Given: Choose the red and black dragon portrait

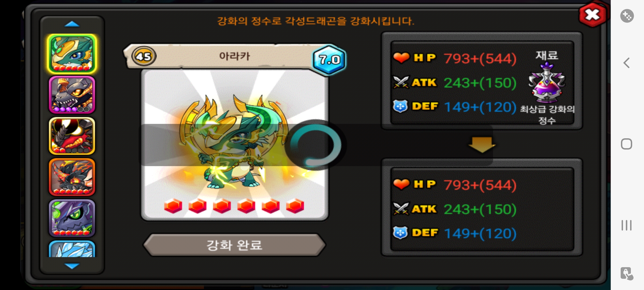Looking at the screenshot, I should pos(72,136).
